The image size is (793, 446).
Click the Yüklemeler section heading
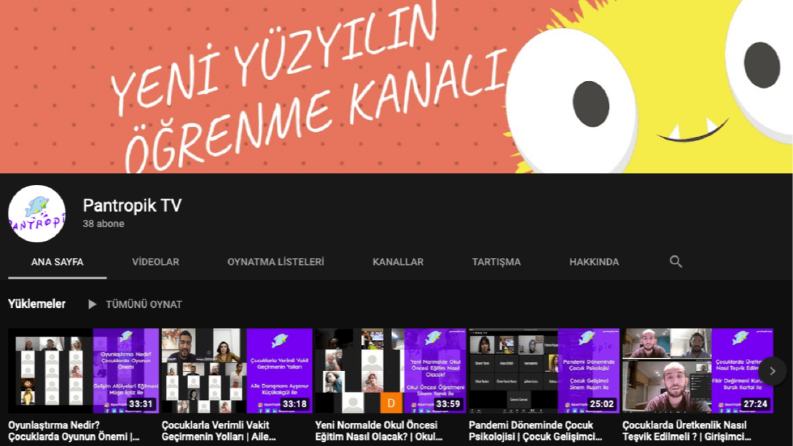pos(37,304)
